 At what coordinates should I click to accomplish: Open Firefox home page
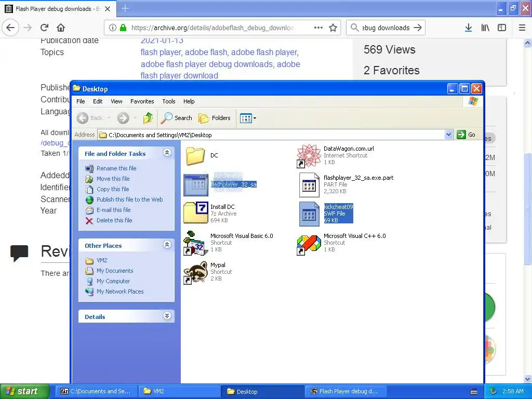point(61,28)
